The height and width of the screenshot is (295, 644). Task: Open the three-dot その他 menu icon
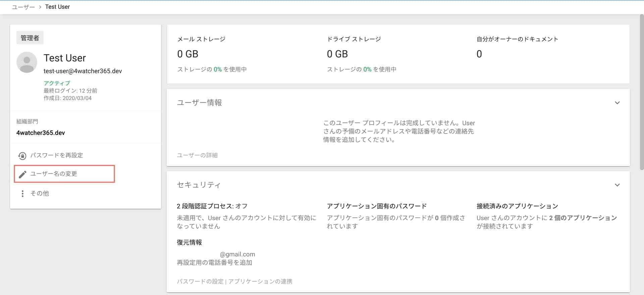(22, 194)
